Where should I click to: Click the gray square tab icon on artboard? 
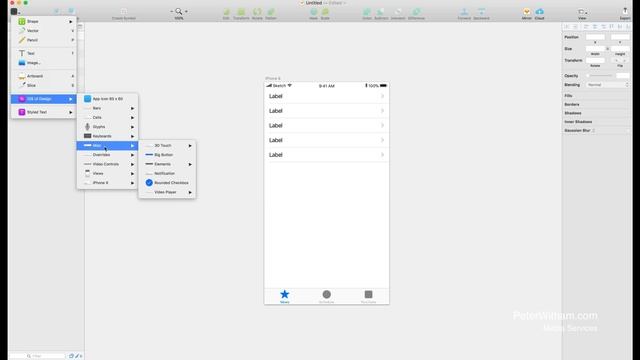(368, 294)
